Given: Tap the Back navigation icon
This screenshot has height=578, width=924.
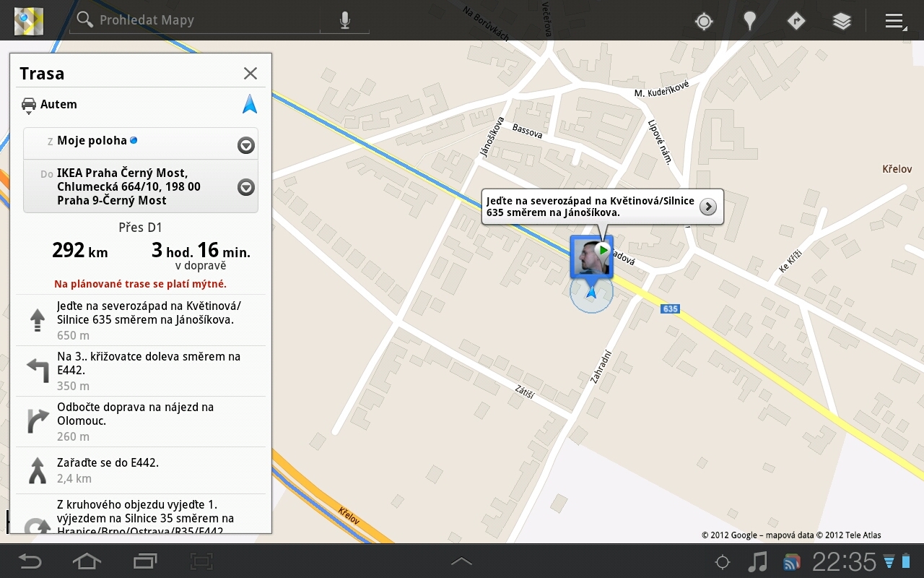Looking at the screenshot, I should 29,561.
